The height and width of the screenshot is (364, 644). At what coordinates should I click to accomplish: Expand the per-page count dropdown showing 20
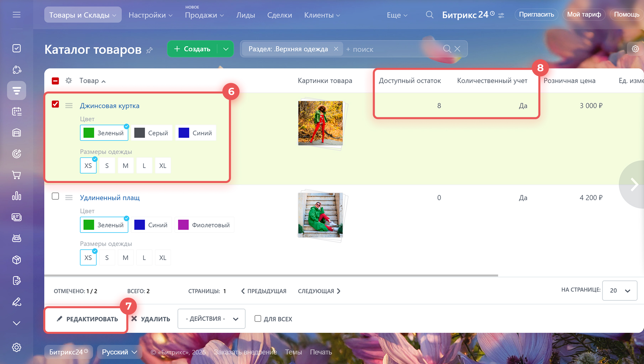pyautogui.click(x=620, y=291)
